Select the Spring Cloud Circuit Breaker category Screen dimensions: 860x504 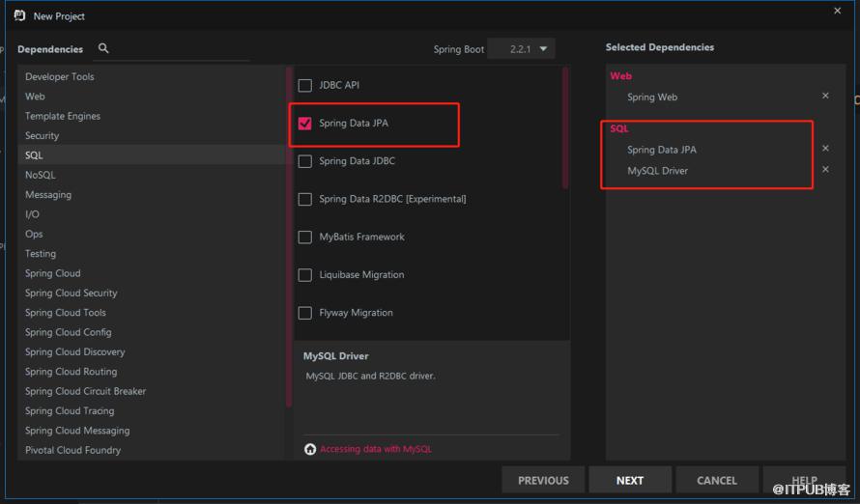click(x=152, y=391)
